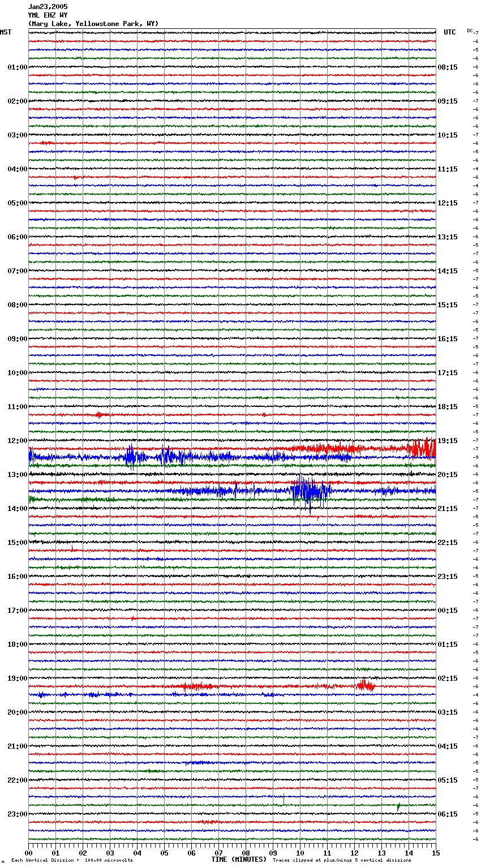Screen dimensions: 481x868
Task: Click the 02:15 UTC time label
Action: coord(448,678)
